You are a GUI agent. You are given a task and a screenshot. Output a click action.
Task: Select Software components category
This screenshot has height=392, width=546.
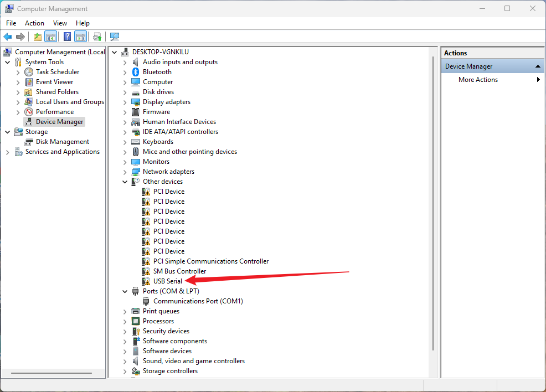click(174, 341)
